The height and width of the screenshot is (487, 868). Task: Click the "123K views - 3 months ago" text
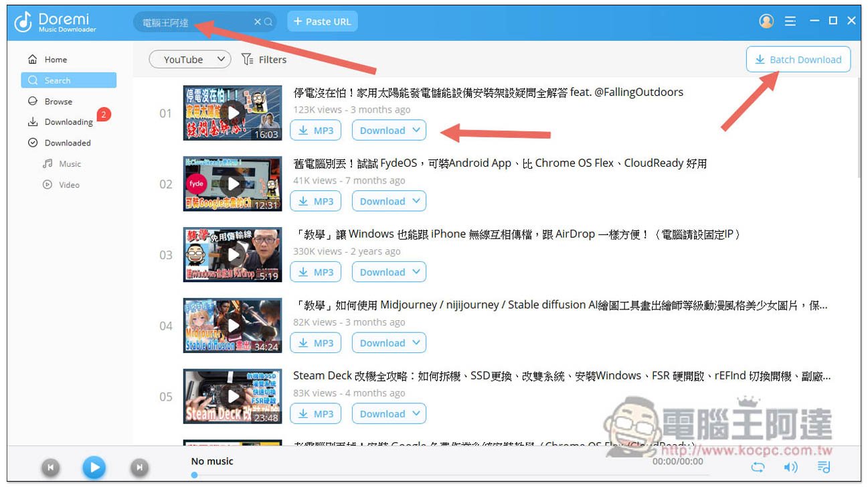(x=352, y=110)
